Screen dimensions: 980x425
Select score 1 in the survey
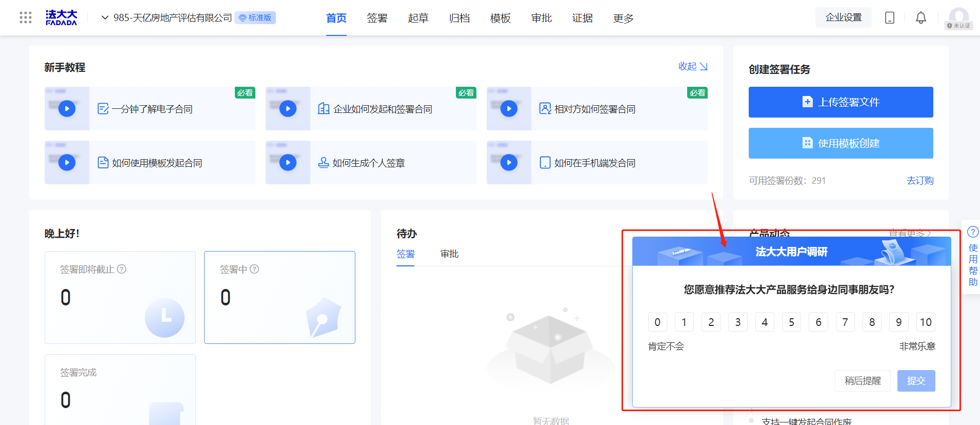click(x=684, y=322)
